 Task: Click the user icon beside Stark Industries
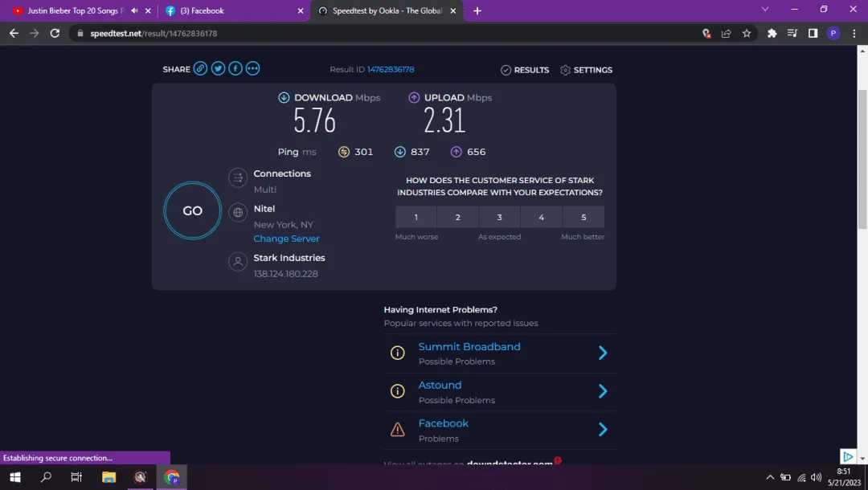(237, 262)
